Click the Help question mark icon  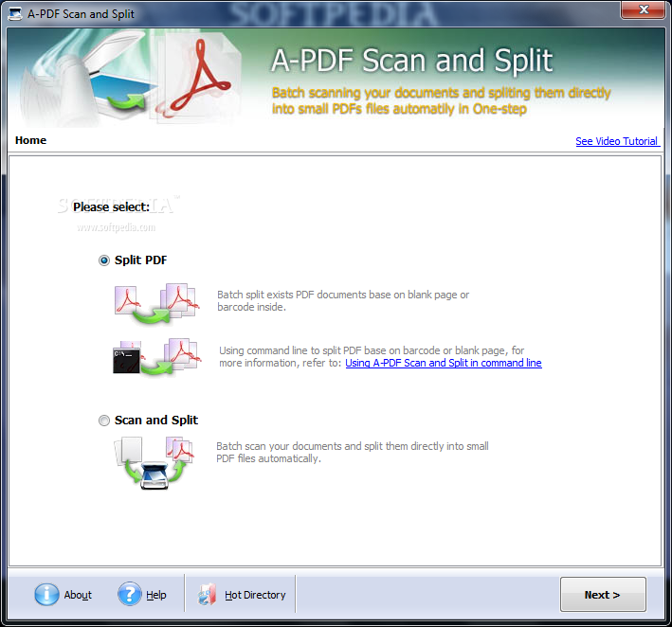tap(130, 594)
